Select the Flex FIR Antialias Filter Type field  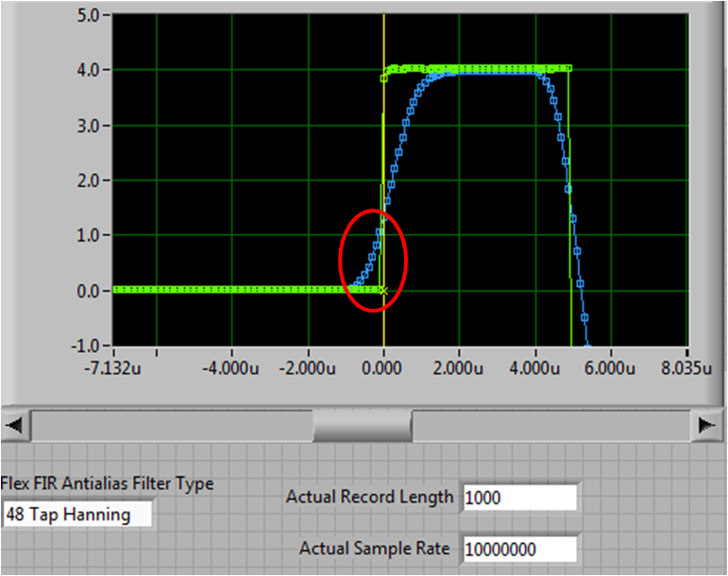click(77, 515)
